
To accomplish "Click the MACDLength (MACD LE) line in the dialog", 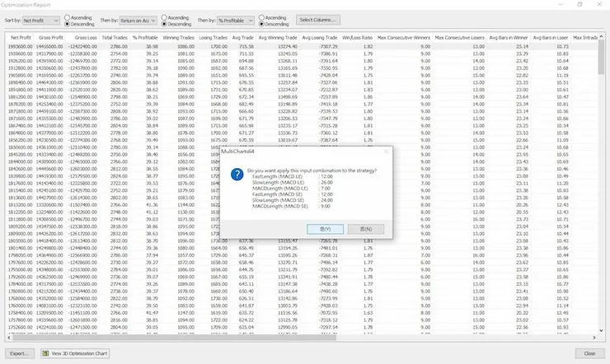I will pyautogui.click(x=292, y=189).
